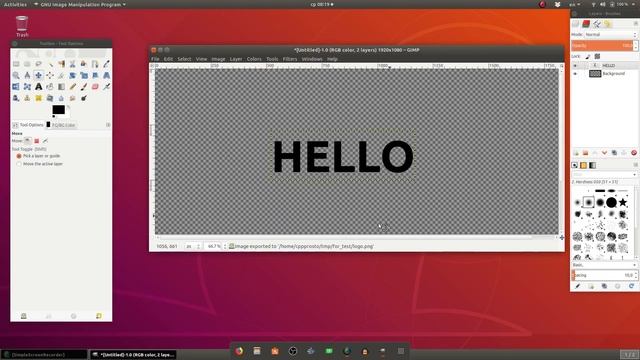
Task: Open GNU Image Manipulation Program app menu
Action: tap(80, 4)
